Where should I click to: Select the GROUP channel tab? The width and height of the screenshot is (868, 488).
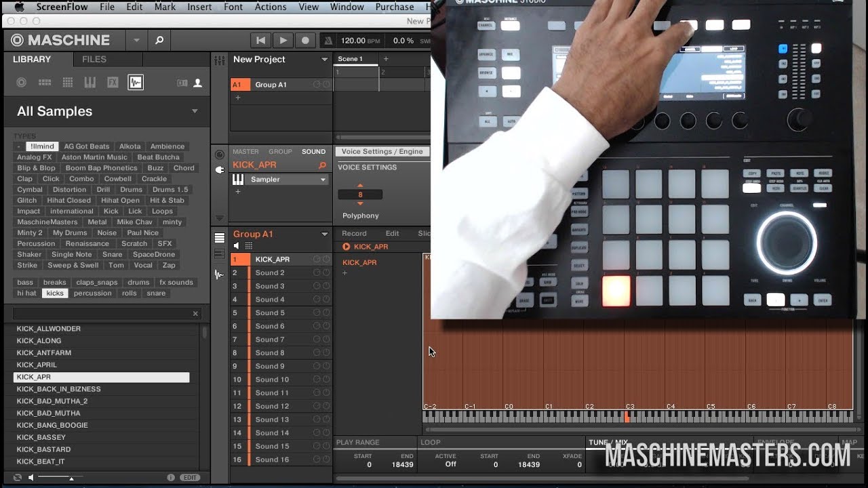click(280, 152)
